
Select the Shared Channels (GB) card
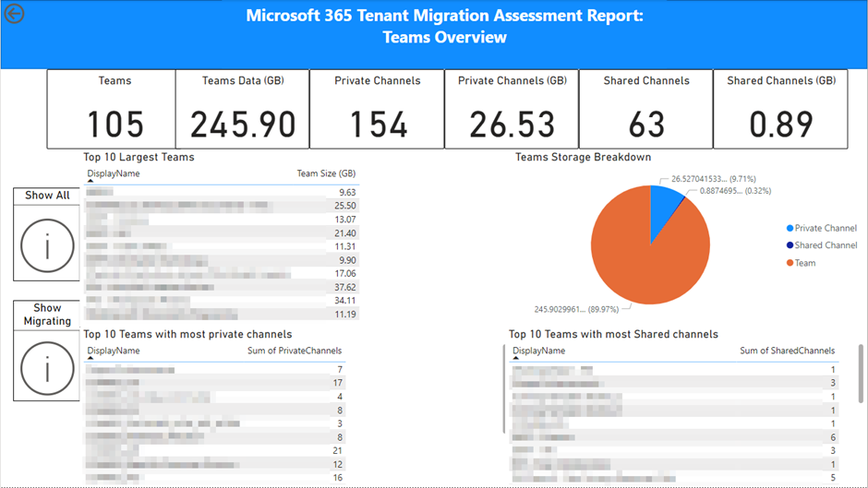[780, 109]
